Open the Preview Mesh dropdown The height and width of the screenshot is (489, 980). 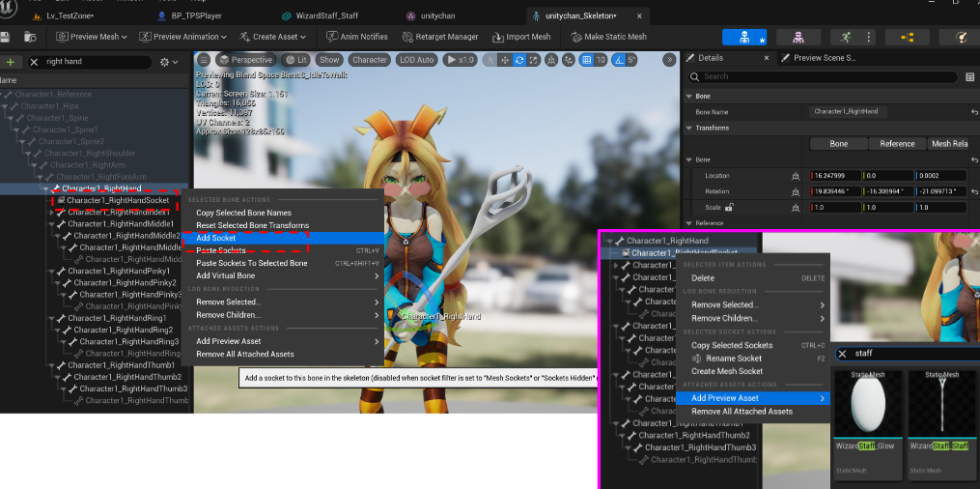[x=92, y=37]
